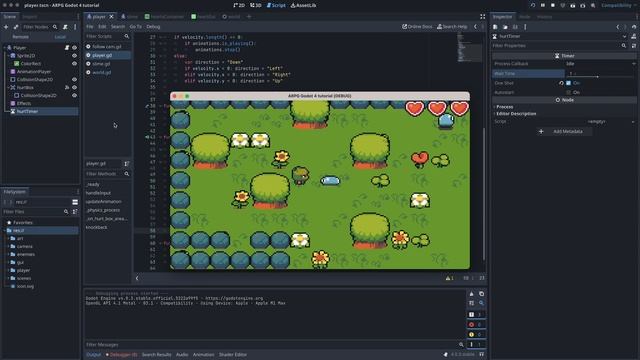Open the script icon on Player node
This screenshot has height=360, width=640.
click(x=67, y=48)
